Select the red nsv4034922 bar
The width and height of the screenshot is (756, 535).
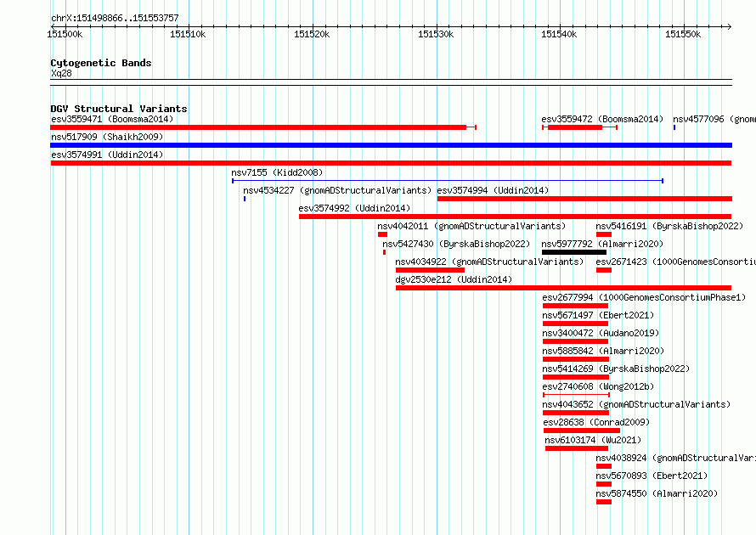pos(430,270)
